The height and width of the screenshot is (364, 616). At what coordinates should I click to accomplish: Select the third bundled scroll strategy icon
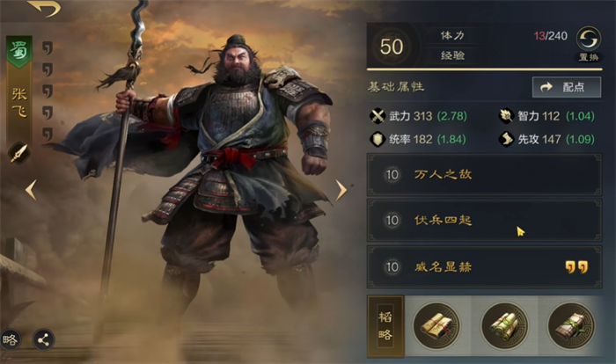click(571, 326)
